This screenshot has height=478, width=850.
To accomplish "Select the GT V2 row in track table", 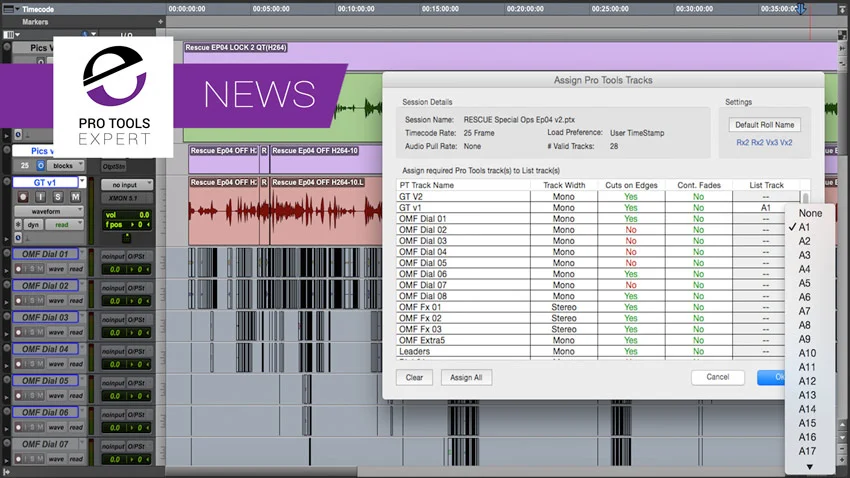I will click(598, 197).
